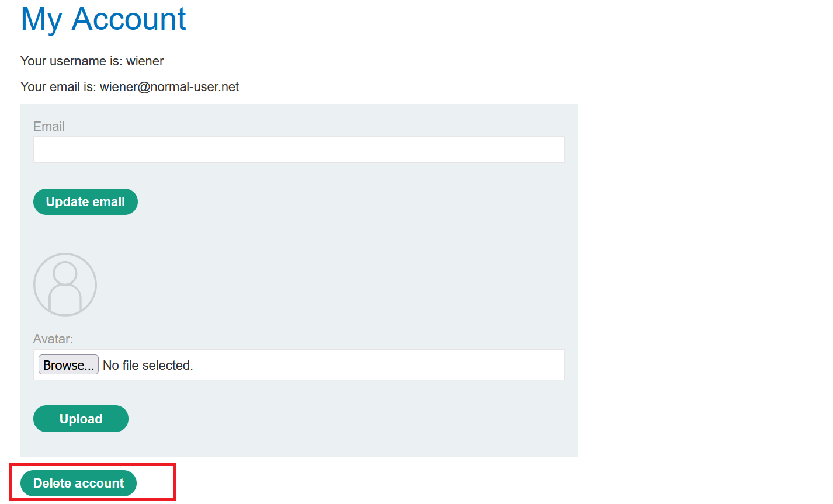Click the shoulders shape of the avatar silhouette
Image resolution: width=833 pixels, height=504 pixels.
(65, 298)
